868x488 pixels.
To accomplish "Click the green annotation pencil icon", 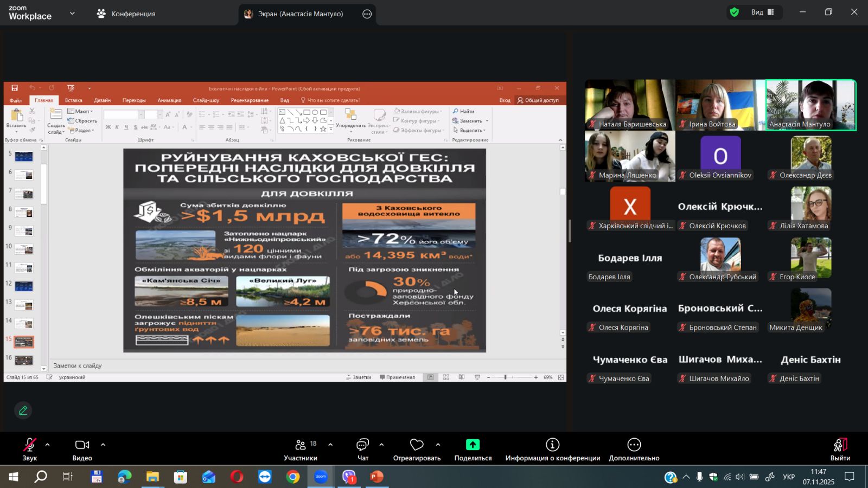I will [23, 410].
